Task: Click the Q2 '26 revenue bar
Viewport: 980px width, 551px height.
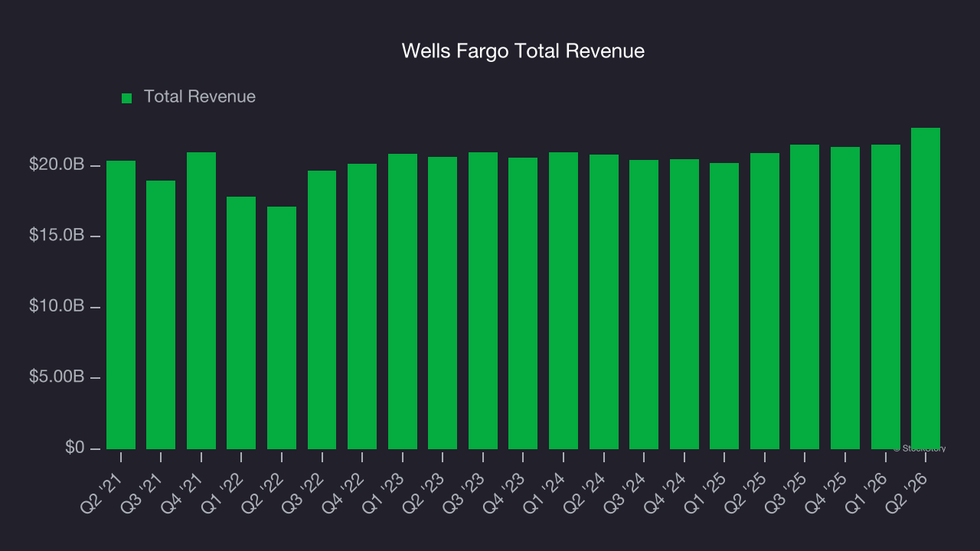Action: [926, 289]
